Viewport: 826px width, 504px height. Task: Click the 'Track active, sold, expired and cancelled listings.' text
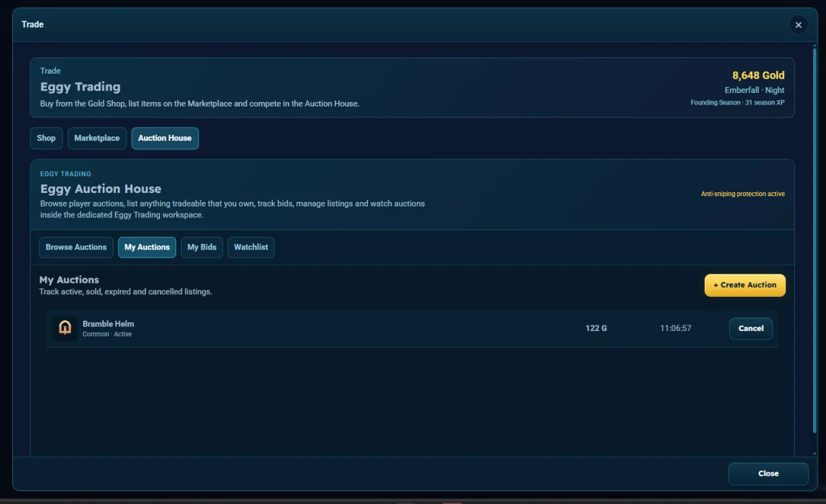tap(126, 292)
